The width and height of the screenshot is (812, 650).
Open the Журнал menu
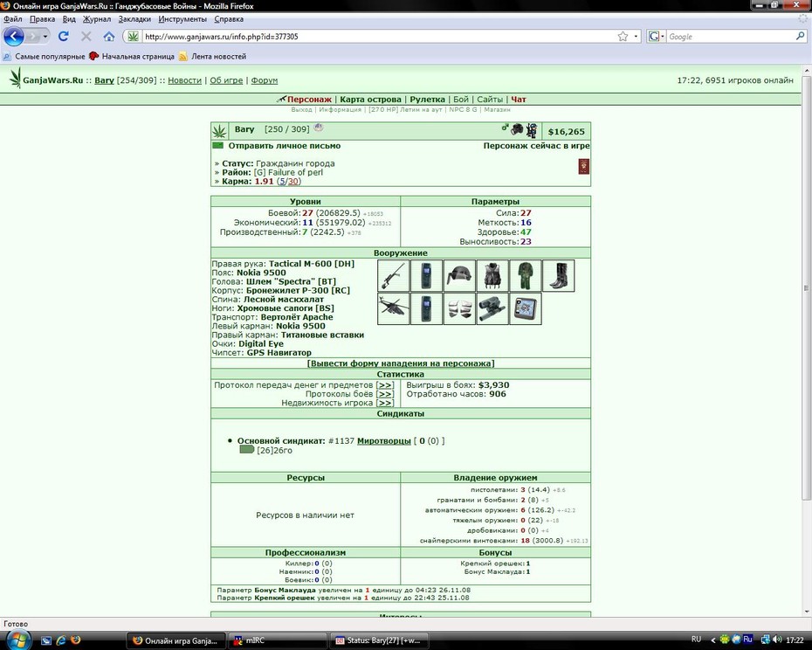97,19
